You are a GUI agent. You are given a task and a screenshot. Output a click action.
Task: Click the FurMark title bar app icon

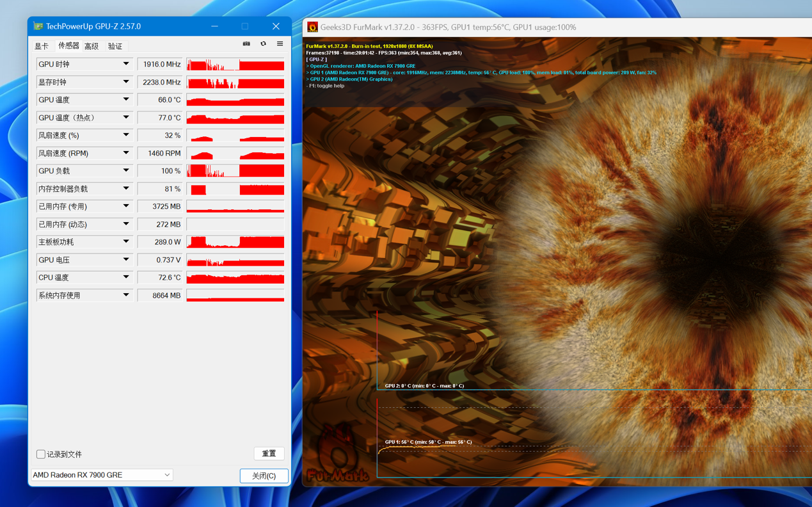tap(312, 27)
